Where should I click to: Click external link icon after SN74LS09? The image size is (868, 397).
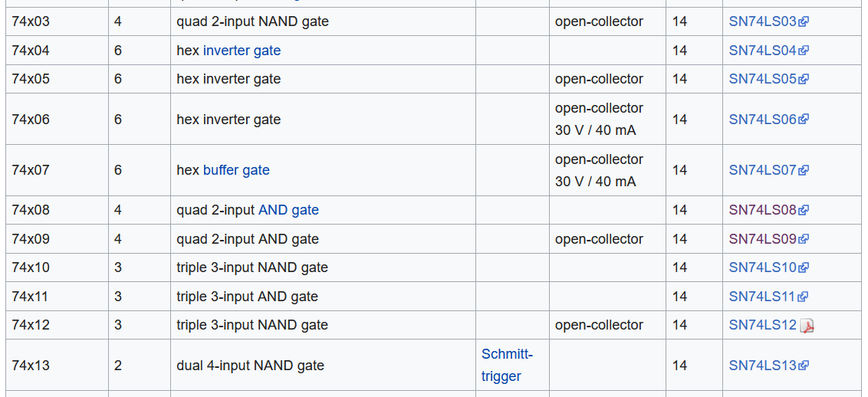804,240
